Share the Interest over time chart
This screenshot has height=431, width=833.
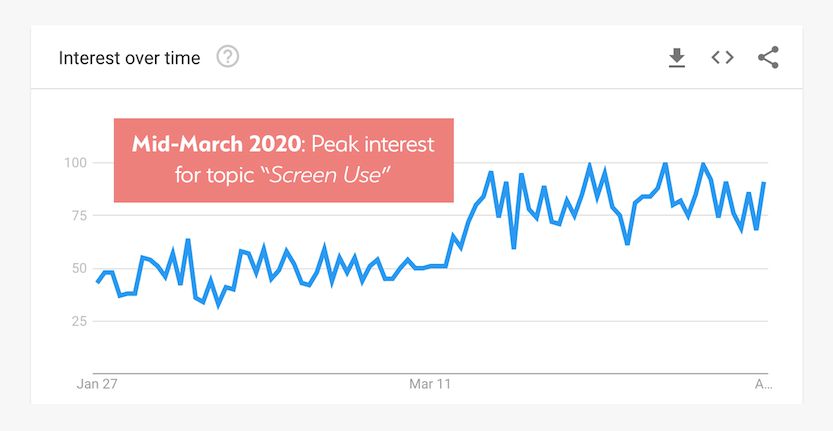click(768, 58)
